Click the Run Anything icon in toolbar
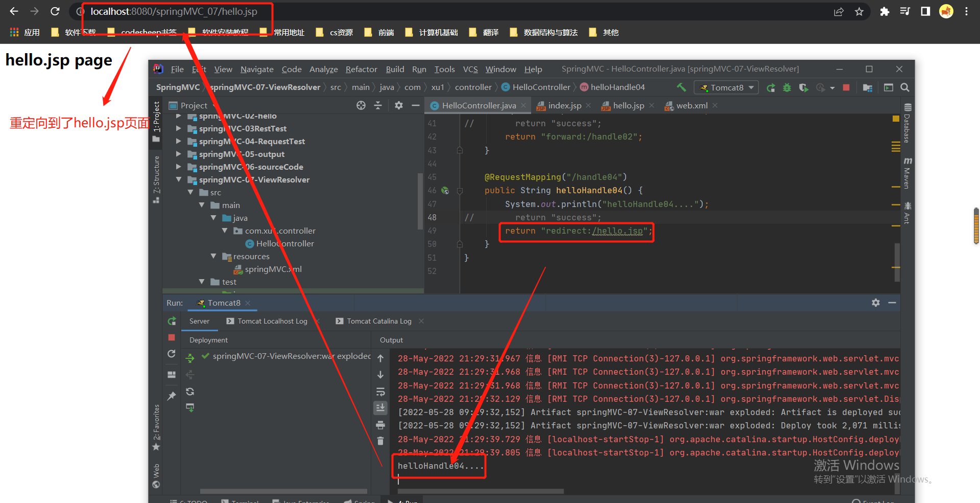Image resolution: width=980 pixels, height=503 pixels. tap(889, 87)
